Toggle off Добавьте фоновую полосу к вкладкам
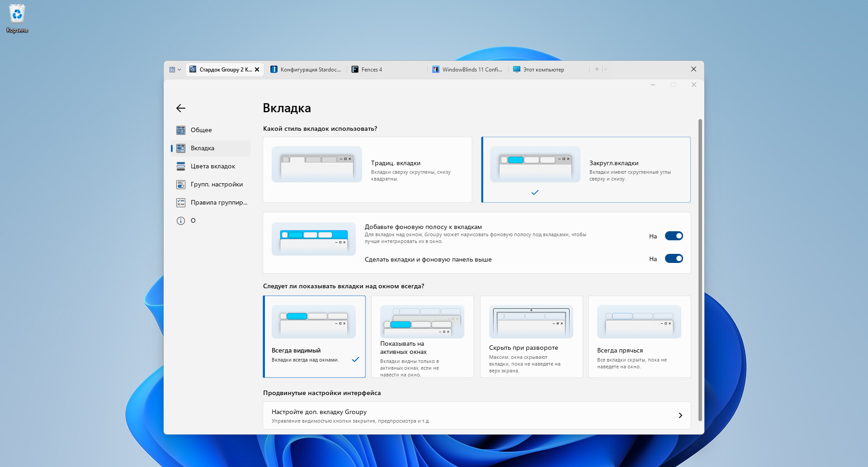Viewport: 868px width, 467px height. point(674,236)
